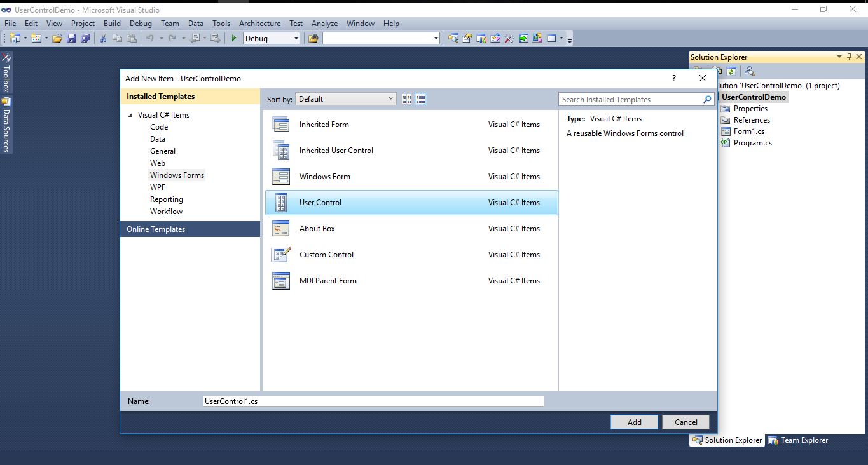Screen dimensions: 868x465
Task: Select the Installed Templates header
Action: [190, 97]
